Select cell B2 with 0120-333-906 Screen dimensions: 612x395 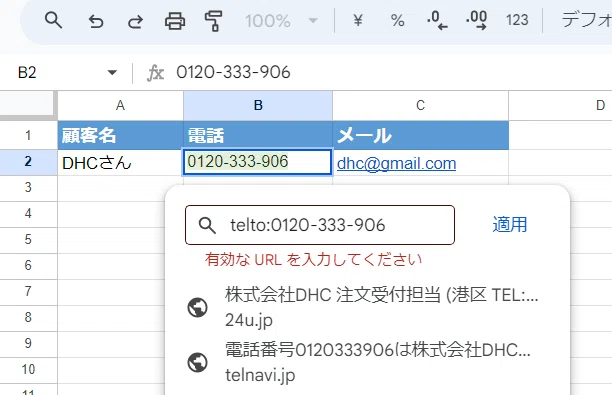tap(258, 162)
